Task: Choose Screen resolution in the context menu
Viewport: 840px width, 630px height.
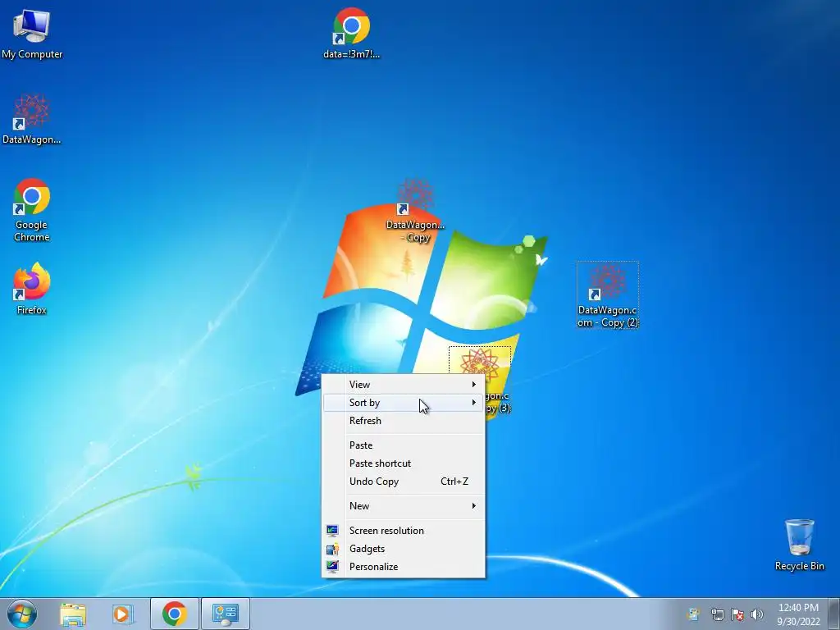Action: [403, 531]
